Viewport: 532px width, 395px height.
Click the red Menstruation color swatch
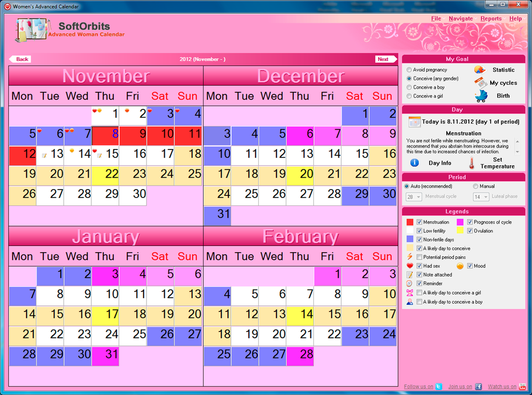point(410,221)
